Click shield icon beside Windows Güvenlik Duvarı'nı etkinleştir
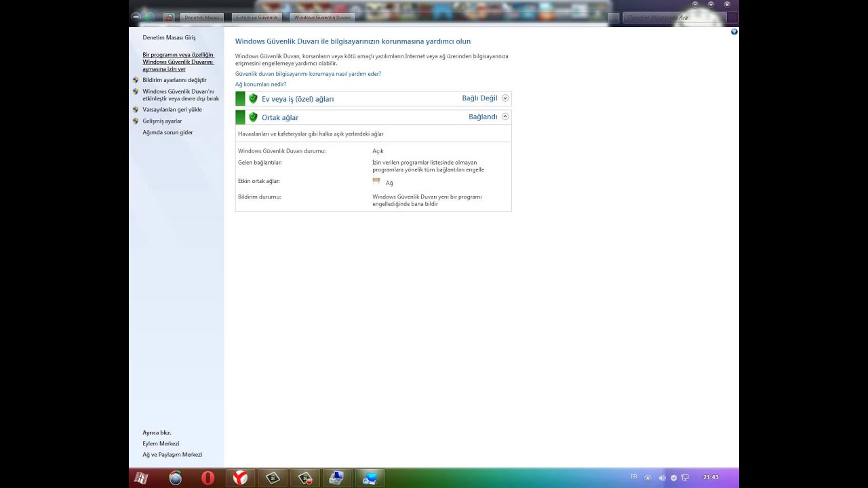The width and height of the screenshot is (868, 488). 136,91
